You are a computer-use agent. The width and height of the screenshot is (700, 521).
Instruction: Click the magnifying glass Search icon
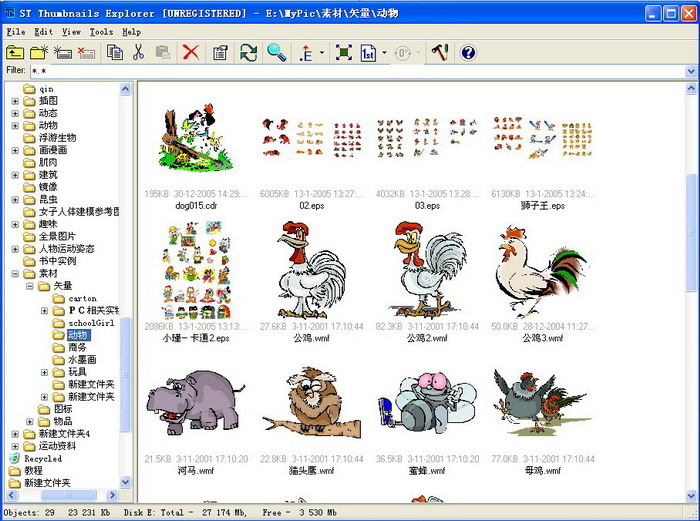(276, 53)
